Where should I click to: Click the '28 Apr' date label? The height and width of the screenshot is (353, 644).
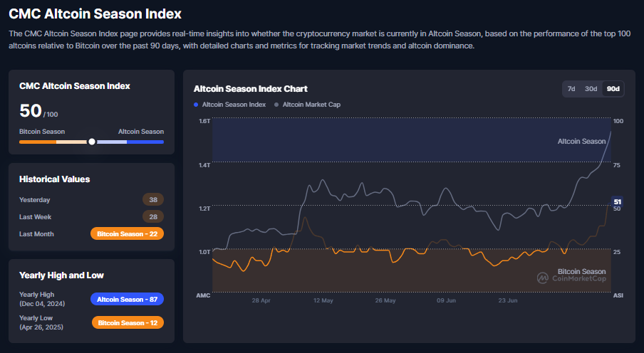tap(261, 300)
